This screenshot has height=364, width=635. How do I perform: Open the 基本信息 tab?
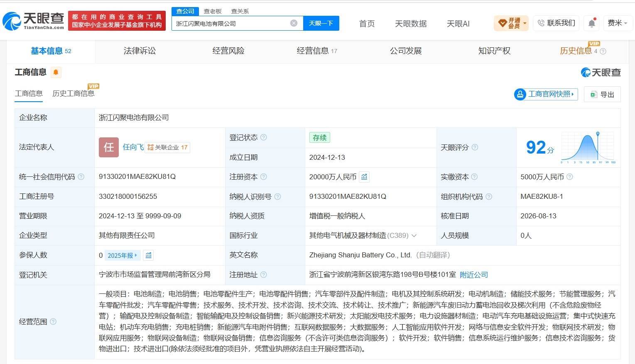click(x=51, y=51)
